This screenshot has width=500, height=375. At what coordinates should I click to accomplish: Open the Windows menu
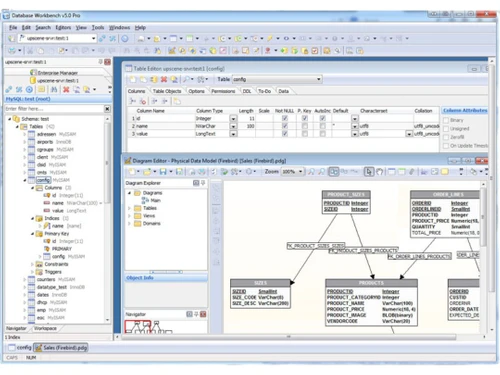tap(119, 28)
